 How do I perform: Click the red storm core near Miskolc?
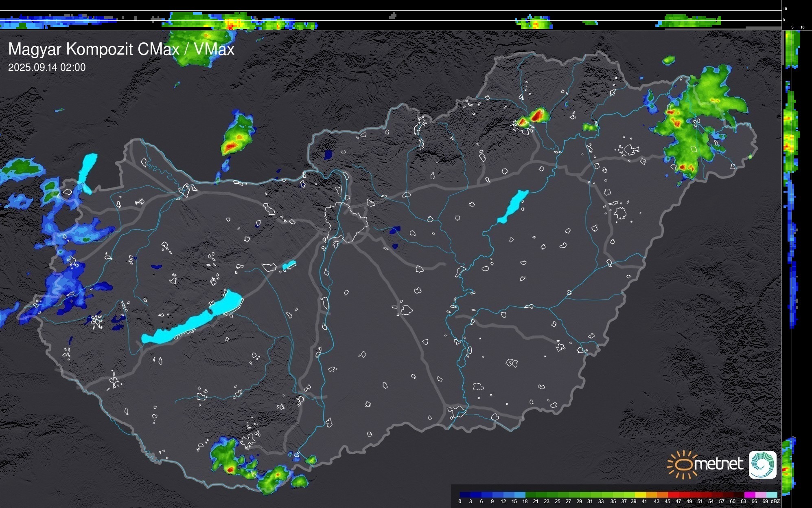[536, 116]
